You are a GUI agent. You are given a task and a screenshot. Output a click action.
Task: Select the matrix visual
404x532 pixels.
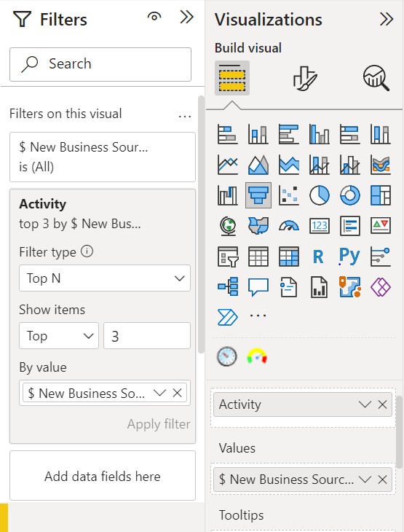click(x=289, y=257)
